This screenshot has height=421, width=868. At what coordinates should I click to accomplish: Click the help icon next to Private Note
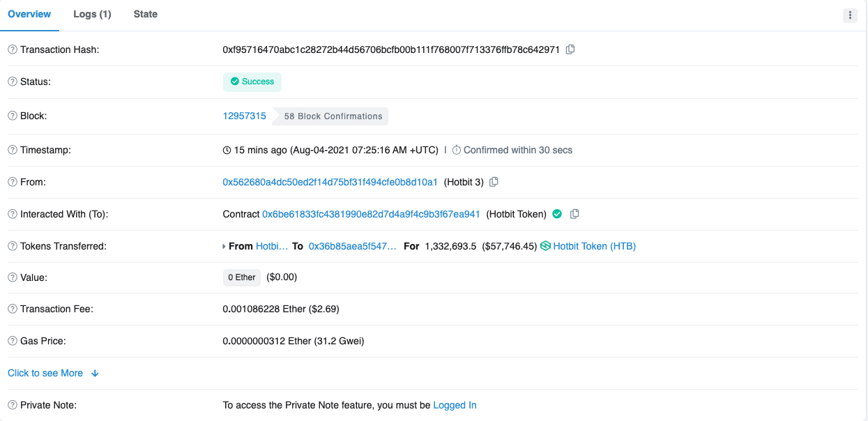point(13,405)
